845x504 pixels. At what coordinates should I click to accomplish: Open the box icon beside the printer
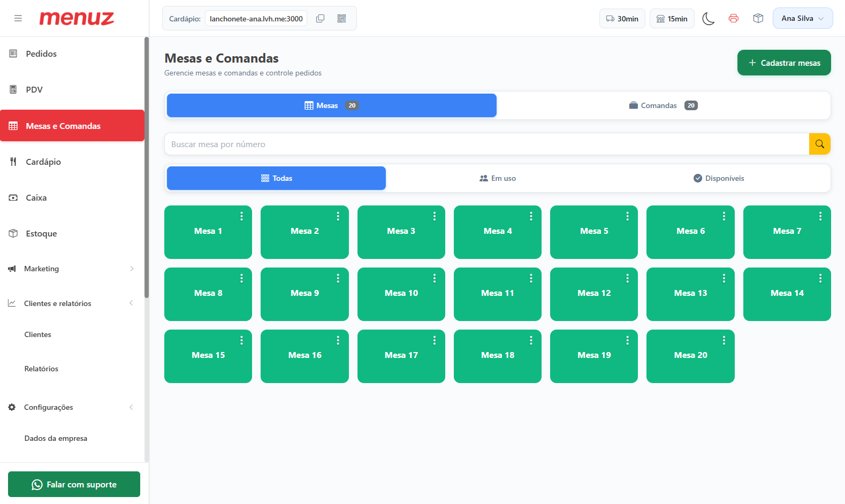758,19
